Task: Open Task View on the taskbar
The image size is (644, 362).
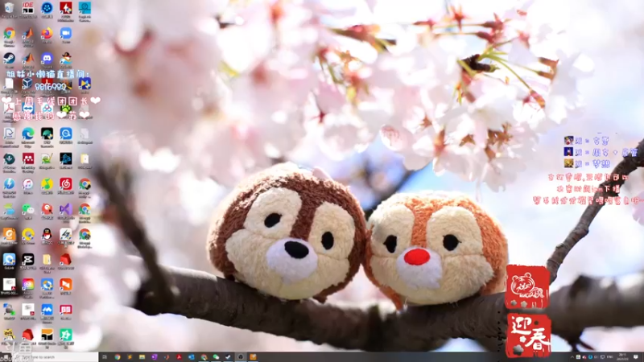Action: [105, 357]
